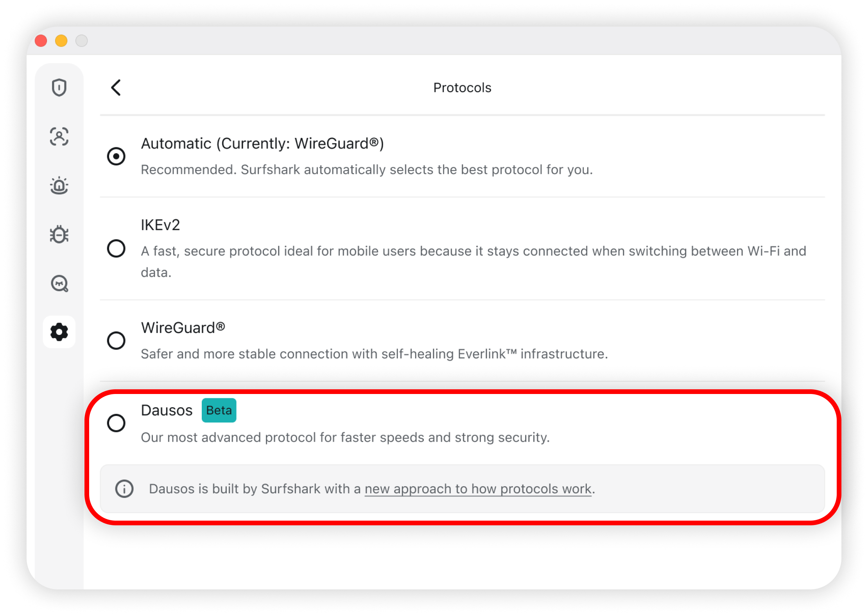The image size is (868, 616).
Task: Pick the Dausos radio button
Action: coord(116,423)
